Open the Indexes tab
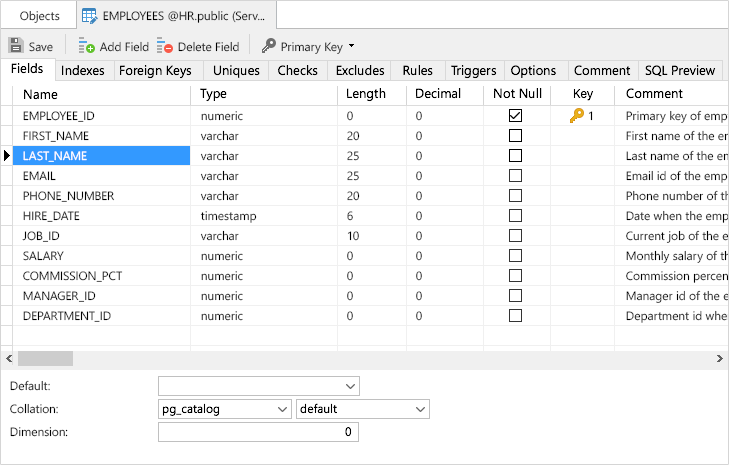This screenshot has height=465, width=729. point(82,71)
